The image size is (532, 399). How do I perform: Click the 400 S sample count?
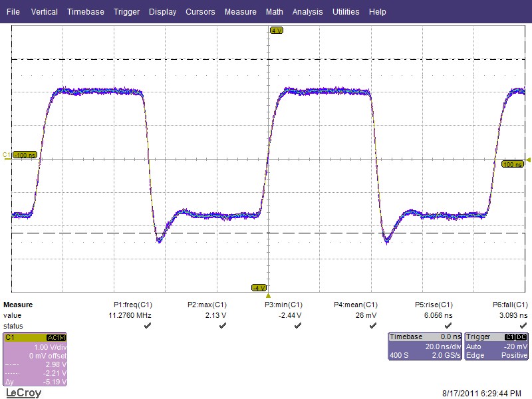[399, 355]
